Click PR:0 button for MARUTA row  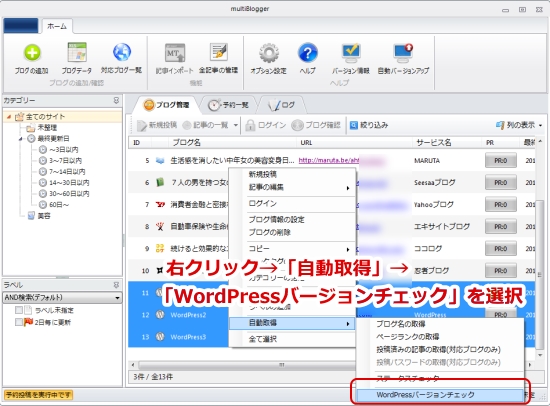pos(501,161)
